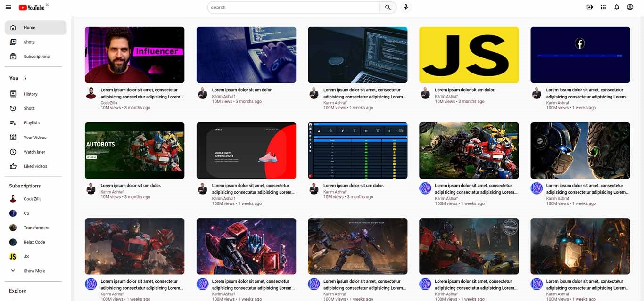Open the notifications bell icon

617,8
